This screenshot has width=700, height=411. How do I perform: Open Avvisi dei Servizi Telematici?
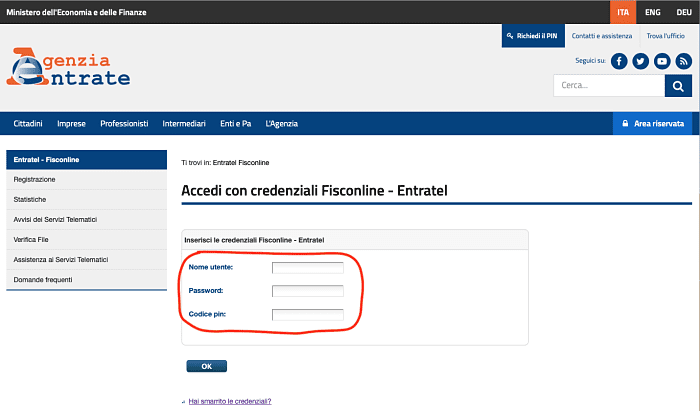tap(87, 220)
